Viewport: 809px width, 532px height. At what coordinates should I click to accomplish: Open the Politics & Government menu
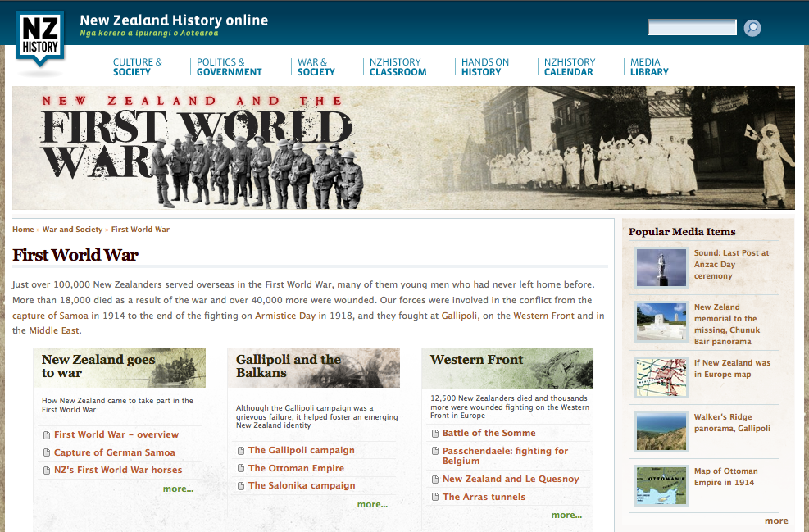[x=229, y=67]
